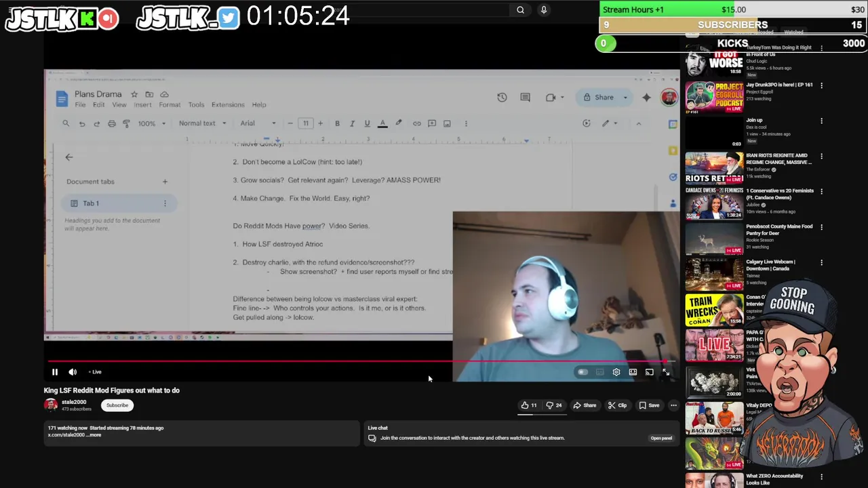
Task: Add a new document tab
Action: 165,182
